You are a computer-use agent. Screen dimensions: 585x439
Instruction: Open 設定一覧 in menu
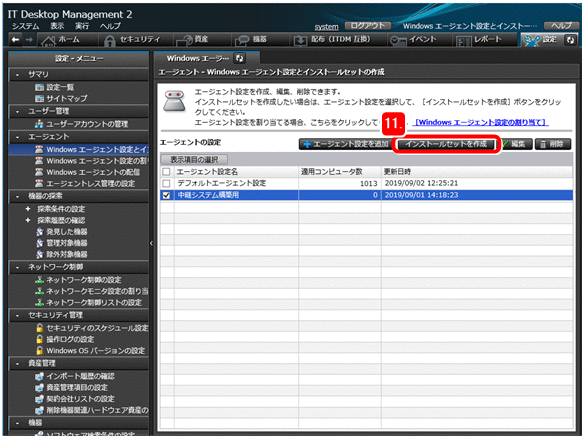[x=54, y=87]
